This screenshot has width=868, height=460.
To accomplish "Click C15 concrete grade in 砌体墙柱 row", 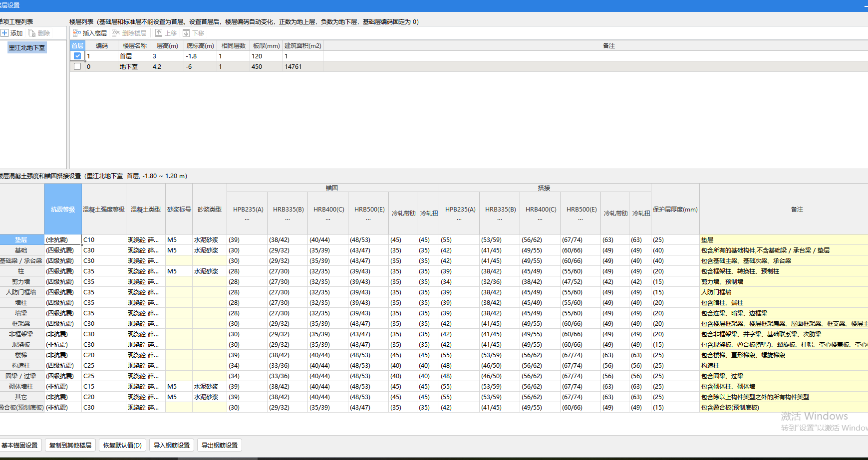I will (104, 387).
